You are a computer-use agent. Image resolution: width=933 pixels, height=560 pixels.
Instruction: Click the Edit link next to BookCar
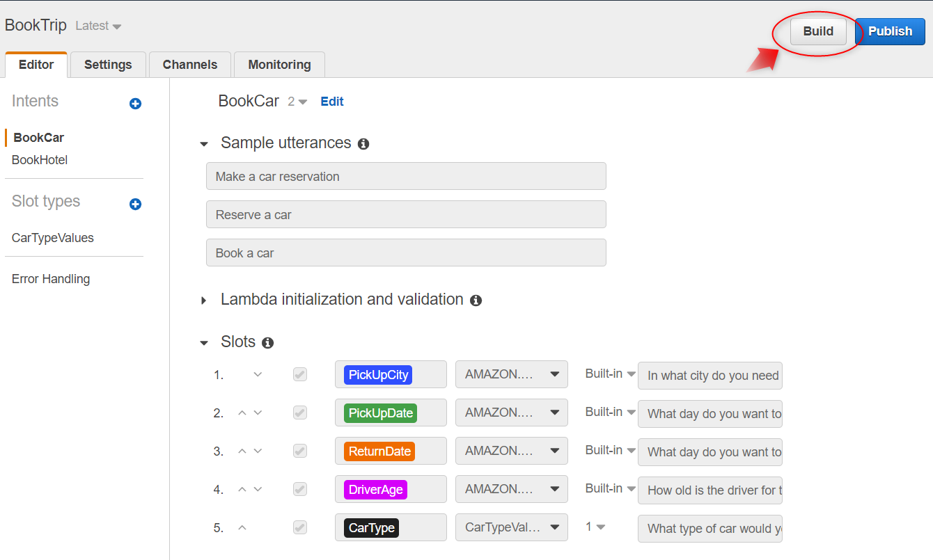coord(331,102)
